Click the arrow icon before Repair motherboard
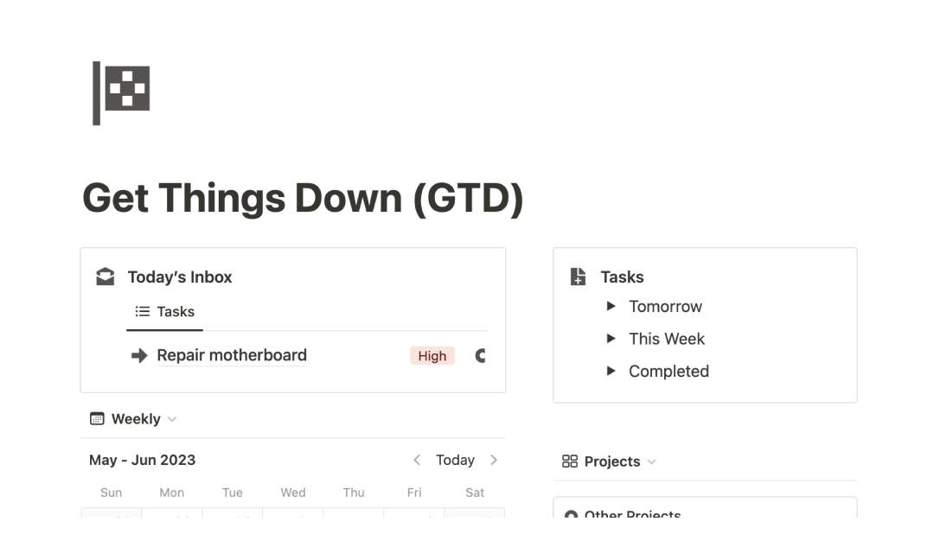 [x=139, y=355]
